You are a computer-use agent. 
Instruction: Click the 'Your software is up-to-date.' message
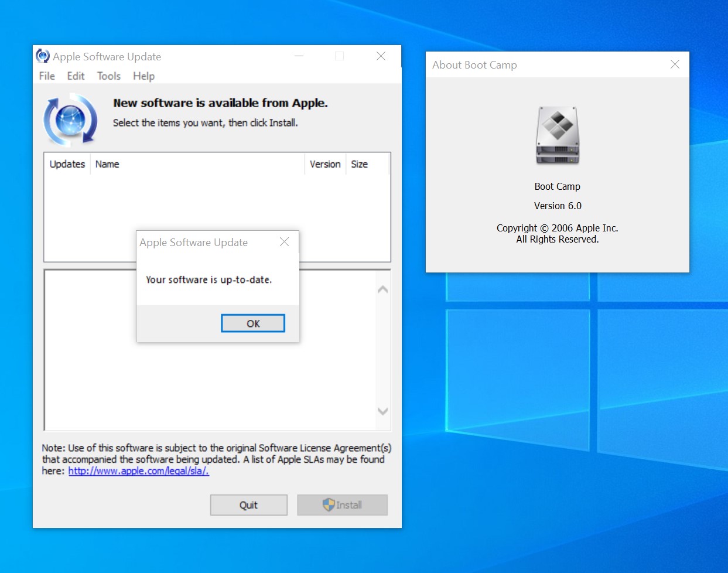[x=209, y=280]
